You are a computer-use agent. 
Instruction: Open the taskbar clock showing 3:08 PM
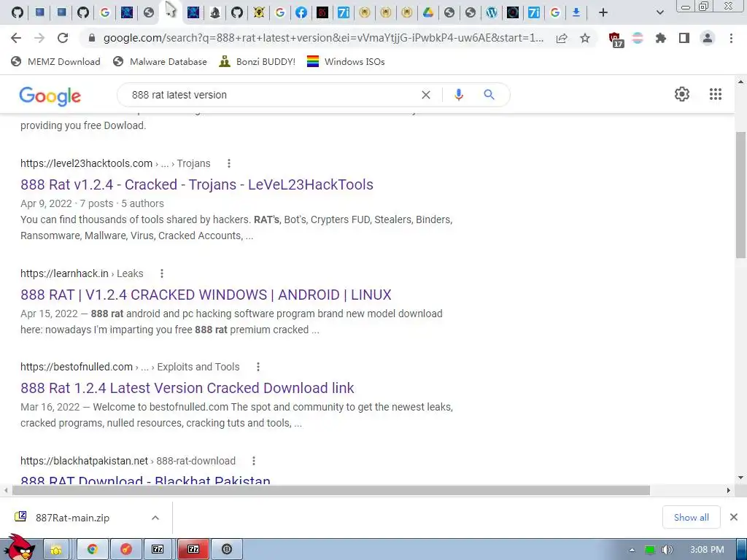(x=707, y=550)
